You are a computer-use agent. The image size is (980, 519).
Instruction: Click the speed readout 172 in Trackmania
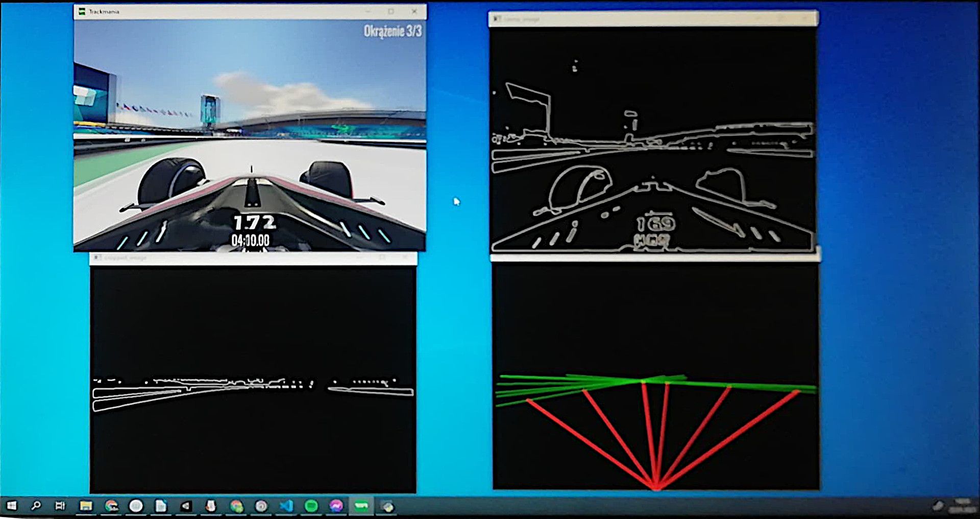(254, 223)
